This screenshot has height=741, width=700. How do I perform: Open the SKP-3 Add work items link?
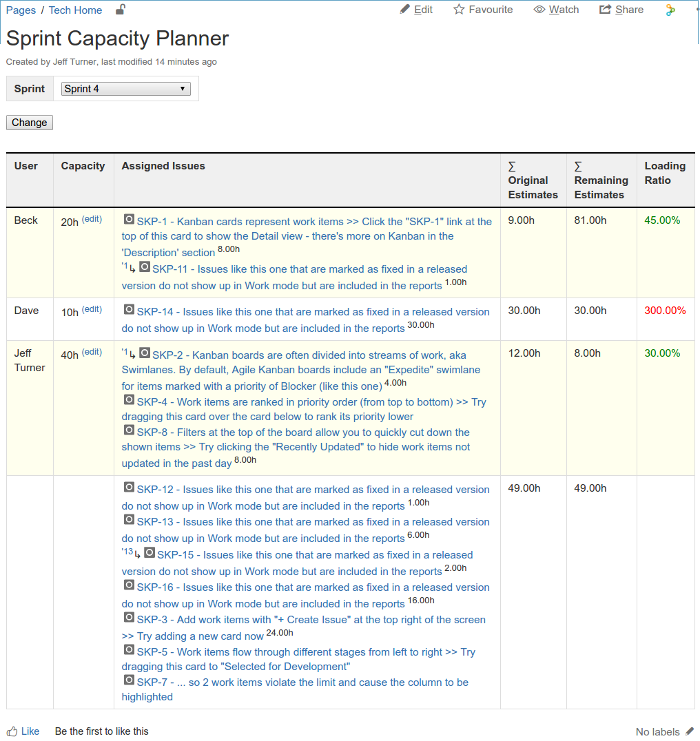pyautogui.click(x=311, y=620)
